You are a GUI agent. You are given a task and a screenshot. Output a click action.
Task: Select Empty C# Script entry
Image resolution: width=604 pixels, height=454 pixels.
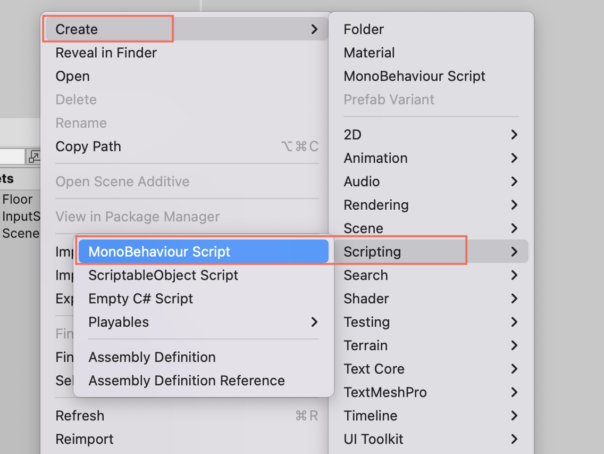(203, 298)
